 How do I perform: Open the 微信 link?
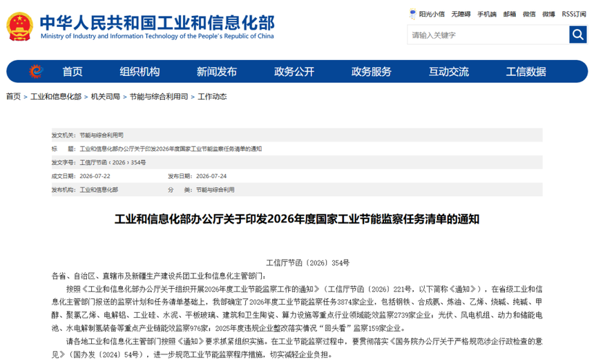[x=529, y=15]
